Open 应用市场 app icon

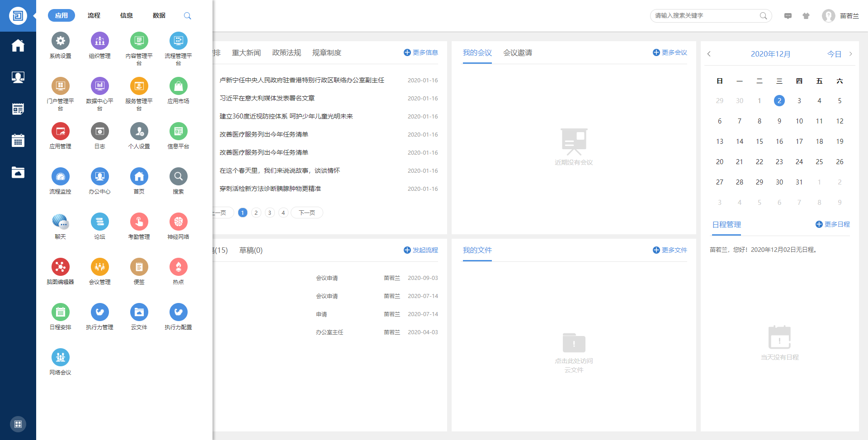[x=179, y=86]
